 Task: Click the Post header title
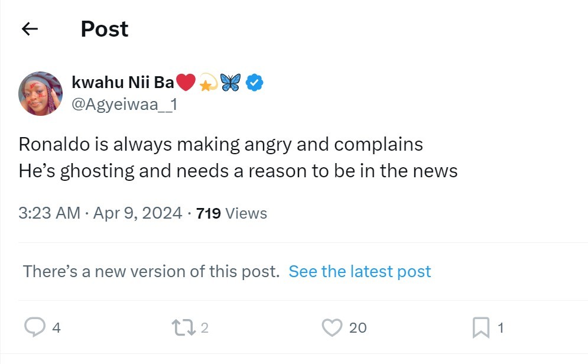coord(105,29)
